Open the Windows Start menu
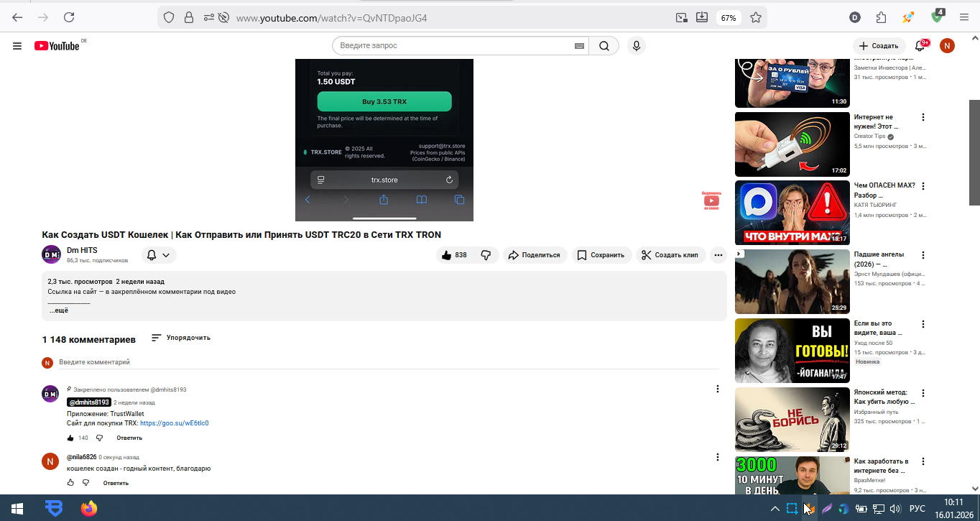The width and height of the screenshot is (980, 521). 17,509
